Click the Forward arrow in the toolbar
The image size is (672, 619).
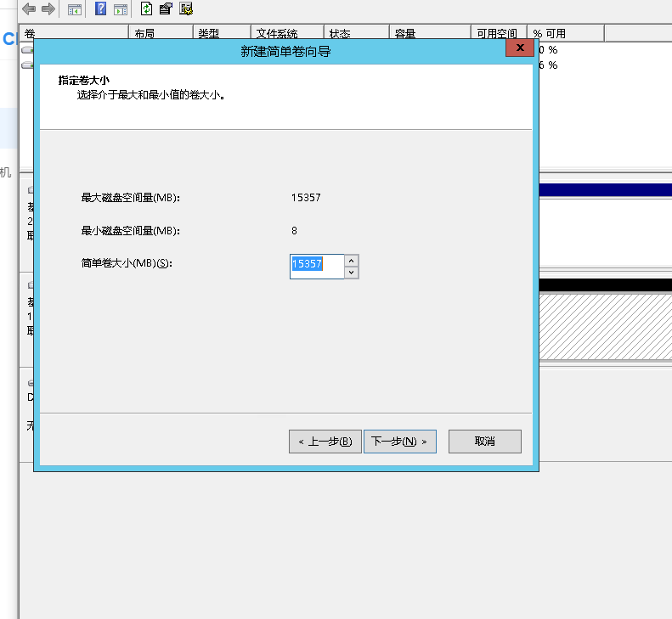coord(48,9)
